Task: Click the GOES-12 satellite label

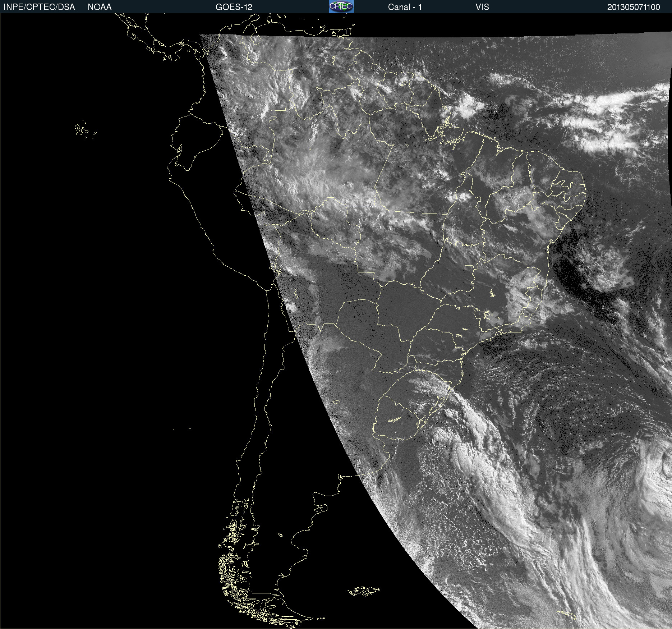Action: coord(234,7)
